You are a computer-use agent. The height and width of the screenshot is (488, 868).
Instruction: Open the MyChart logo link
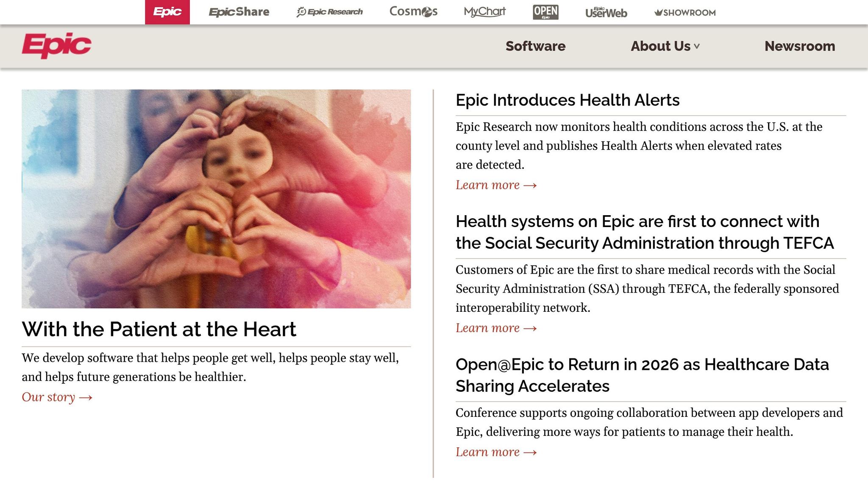click(485, 12)
